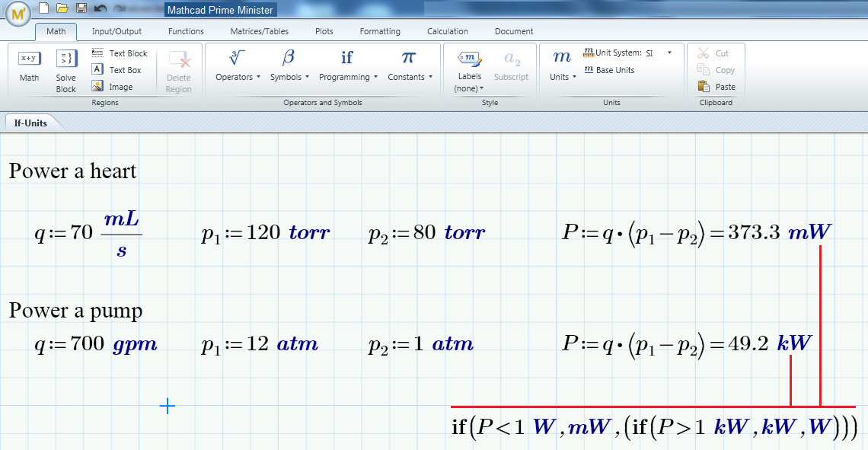
Task: Select the If-Units worksheet tab
Action: (x=31, y=123)
